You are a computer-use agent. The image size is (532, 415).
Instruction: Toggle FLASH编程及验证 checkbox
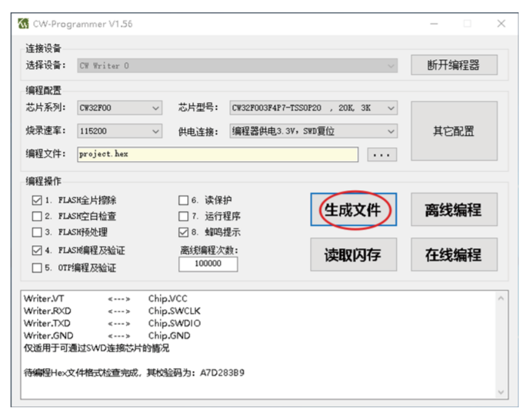pyautogui.click(x=36, y=251)
